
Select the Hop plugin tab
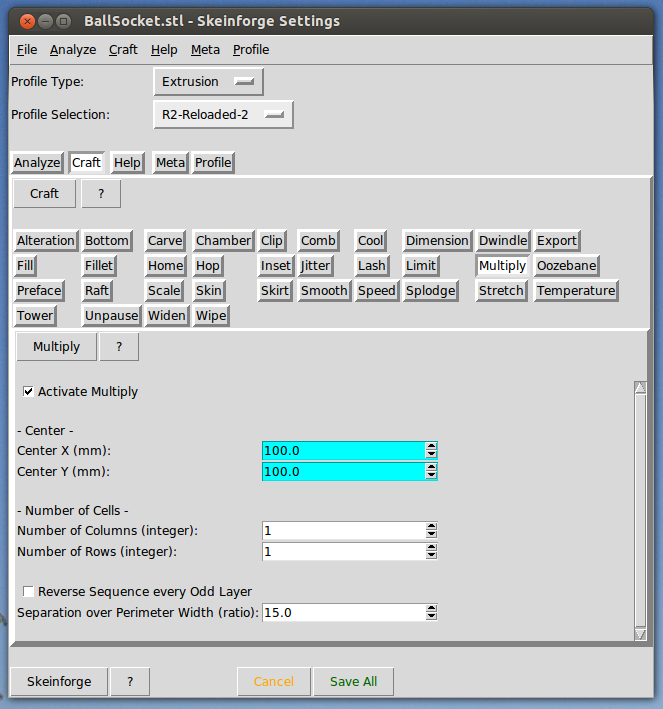(208, 265)
